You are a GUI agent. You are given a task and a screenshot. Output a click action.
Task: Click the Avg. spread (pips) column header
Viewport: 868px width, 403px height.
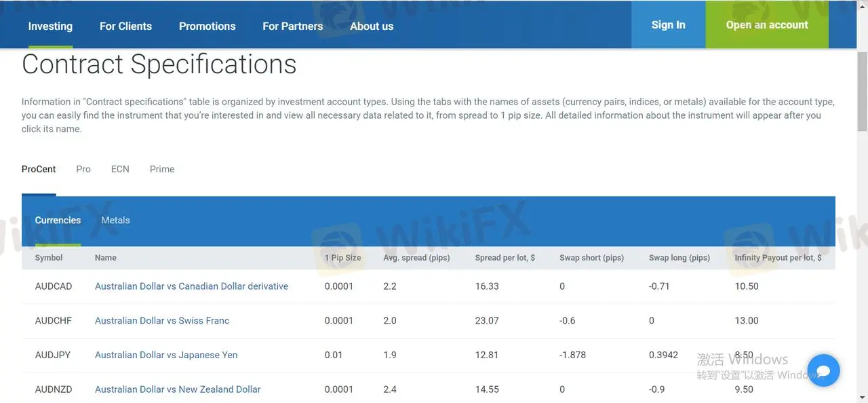click(416, 258)
